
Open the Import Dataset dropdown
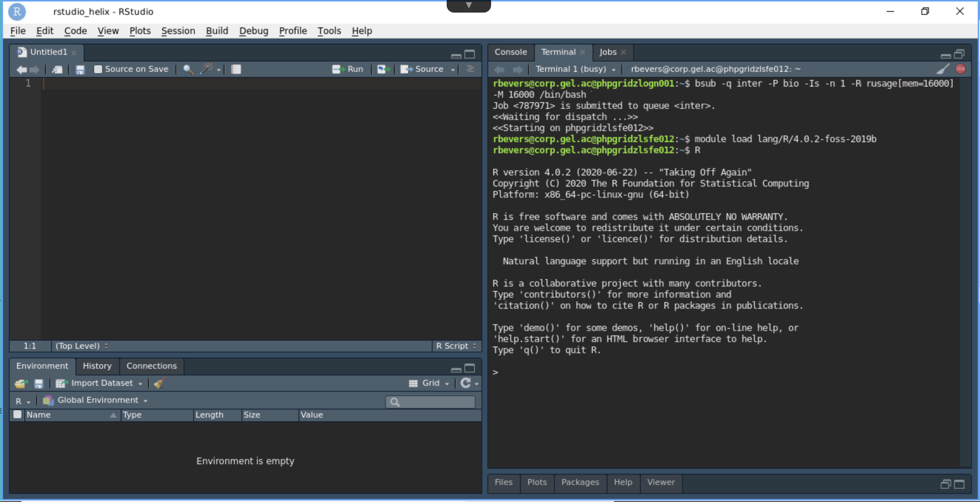pyautogui.click(x=99, y=383)
